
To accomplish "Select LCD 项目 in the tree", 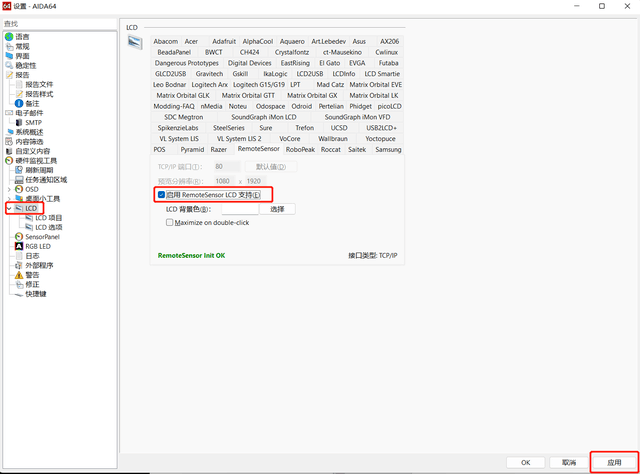I will [x=49, y=218].
